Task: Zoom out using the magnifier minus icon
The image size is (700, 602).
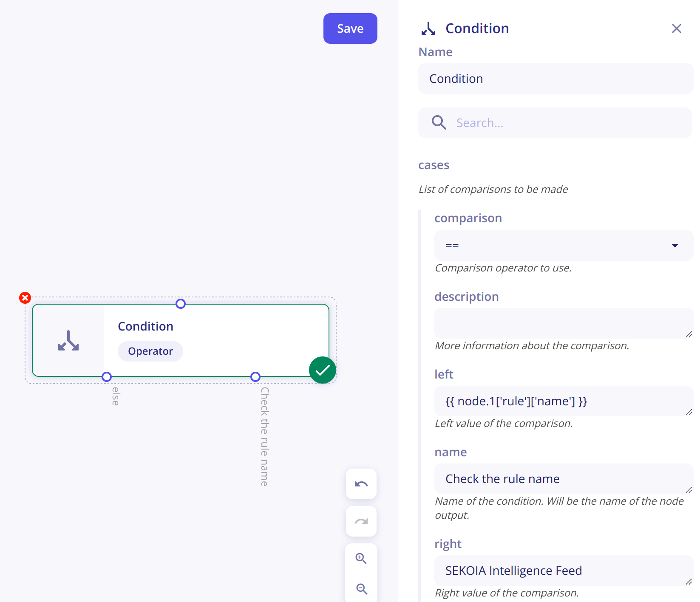Action: pos(361,589)
